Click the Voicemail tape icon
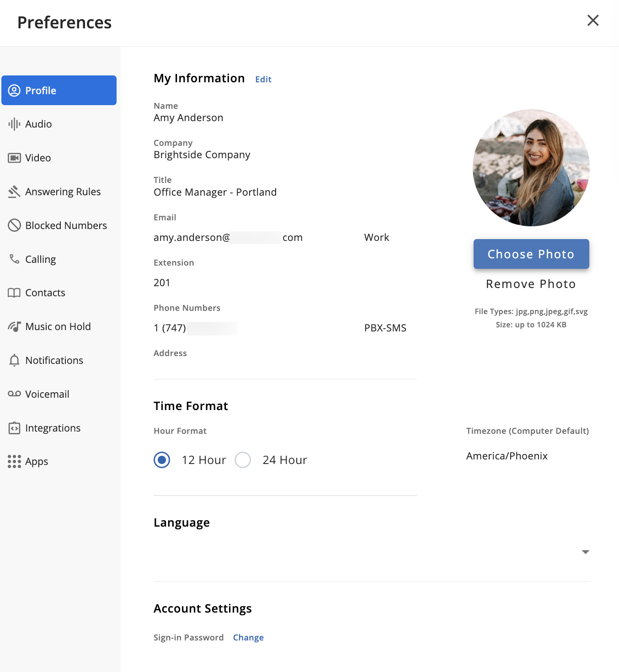This screenshot has height=672, width=619. pos(14,394)
